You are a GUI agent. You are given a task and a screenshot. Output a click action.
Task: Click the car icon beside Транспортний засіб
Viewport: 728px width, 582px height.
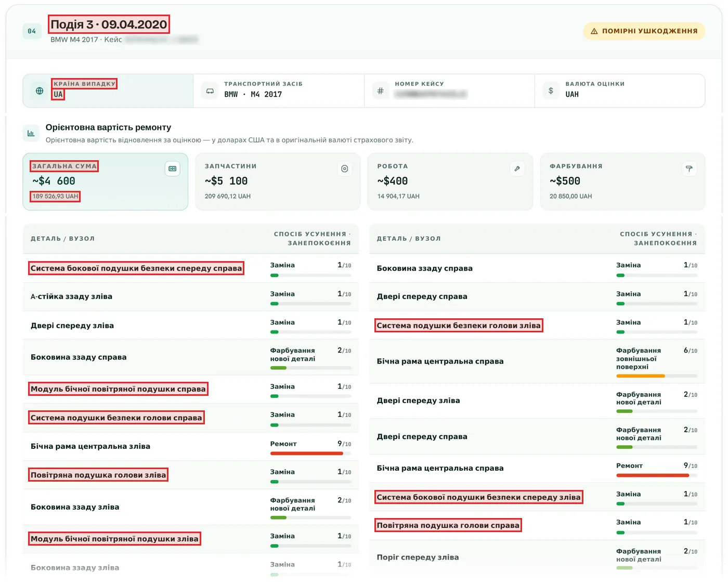pos(210,90)
